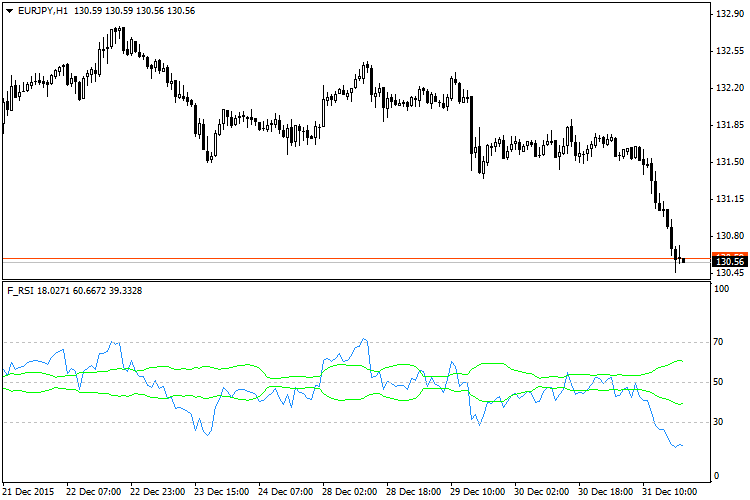
Task: Click the 70 level on RSI scale
Action: click(720, 342)
